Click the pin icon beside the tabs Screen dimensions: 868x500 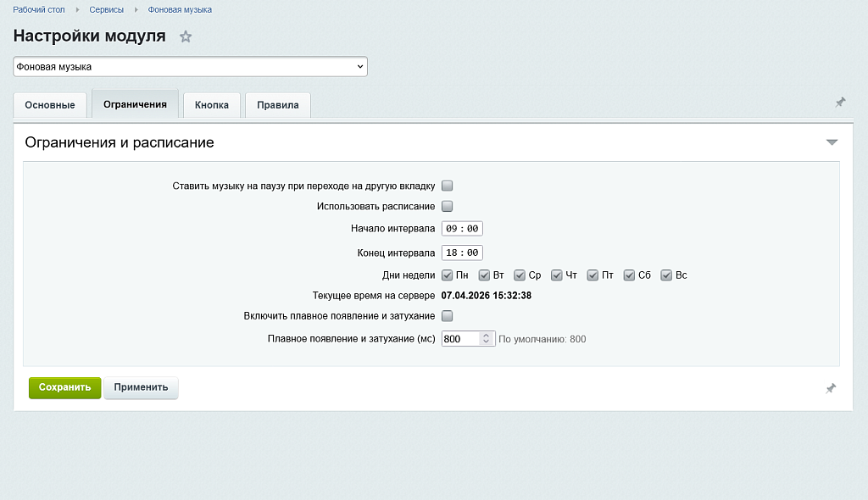point(840,103)
